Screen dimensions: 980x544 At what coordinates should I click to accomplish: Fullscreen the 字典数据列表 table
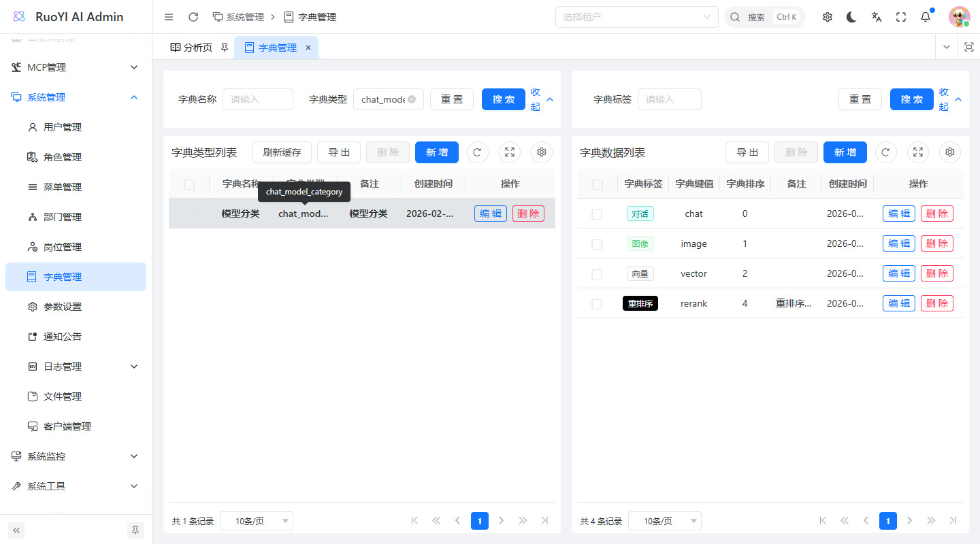tap(918, 152)
